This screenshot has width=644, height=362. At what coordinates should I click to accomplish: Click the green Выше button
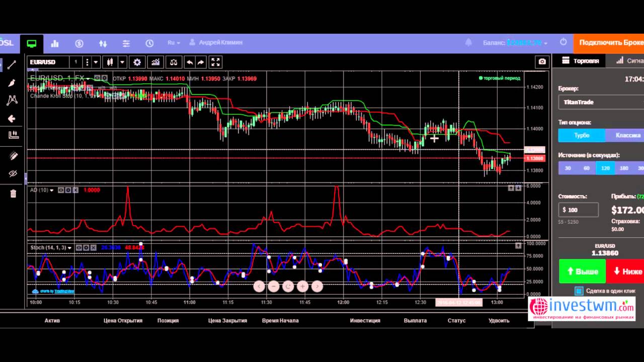582,271
